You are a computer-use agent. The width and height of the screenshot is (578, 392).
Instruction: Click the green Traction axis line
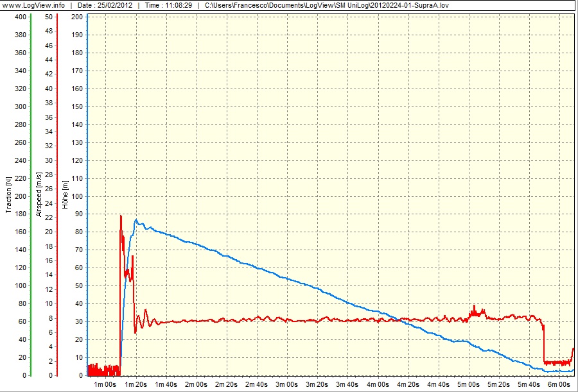click(x=30, y=192)
